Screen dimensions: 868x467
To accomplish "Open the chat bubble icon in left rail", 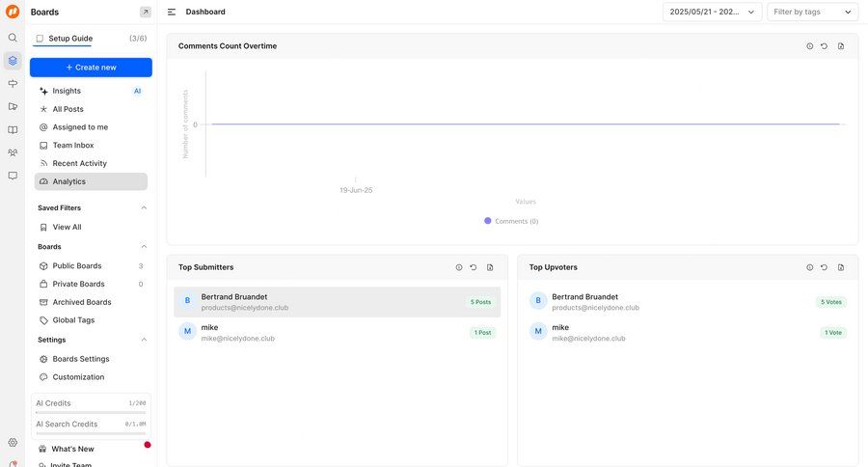I will pyautogui.click(x=13, y=176).
